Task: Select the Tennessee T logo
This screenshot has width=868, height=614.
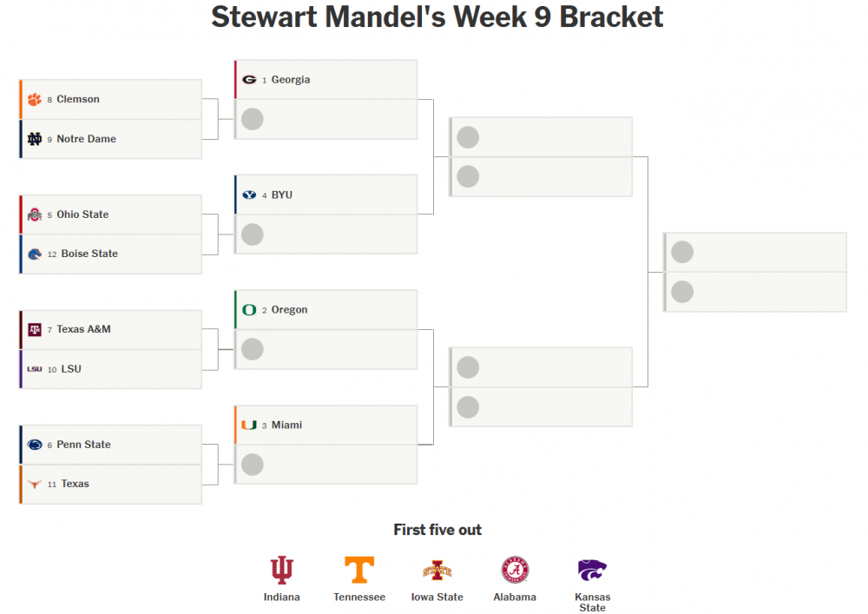Action: coord(359,571)
